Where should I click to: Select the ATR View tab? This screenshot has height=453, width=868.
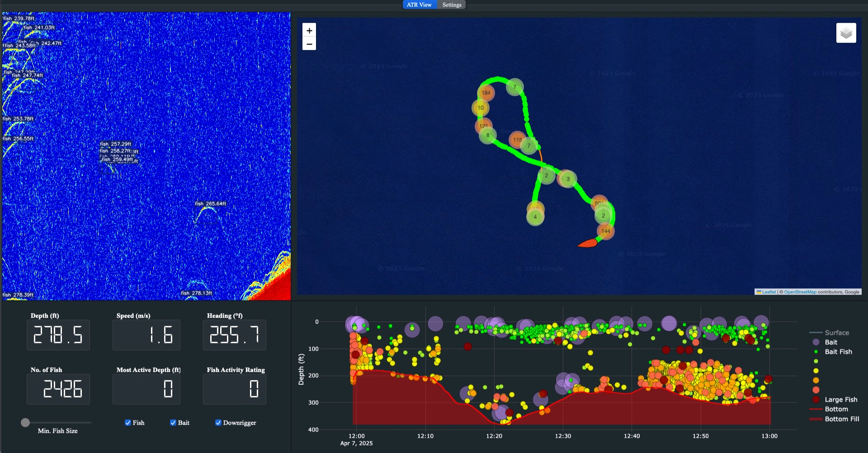[x=419, y=5]
